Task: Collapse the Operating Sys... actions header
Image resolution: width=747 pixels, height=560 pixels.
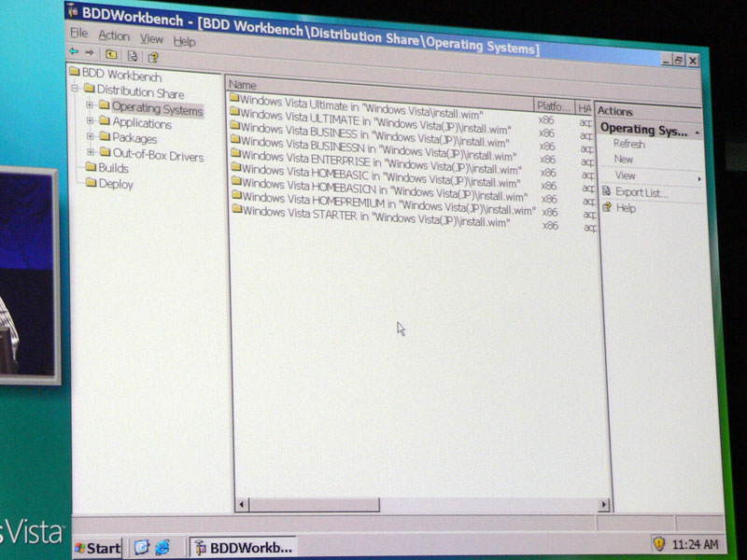Action: point(697,133)
